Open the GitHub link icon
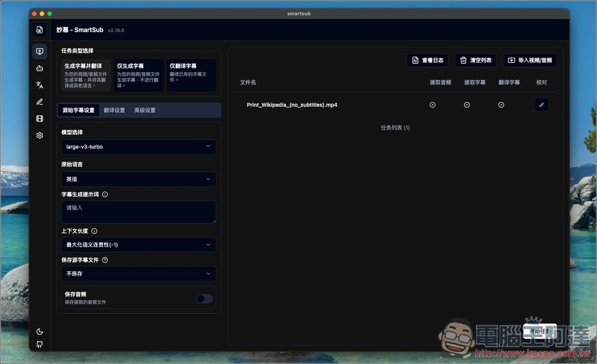The image size is (597, 364). 39,344
